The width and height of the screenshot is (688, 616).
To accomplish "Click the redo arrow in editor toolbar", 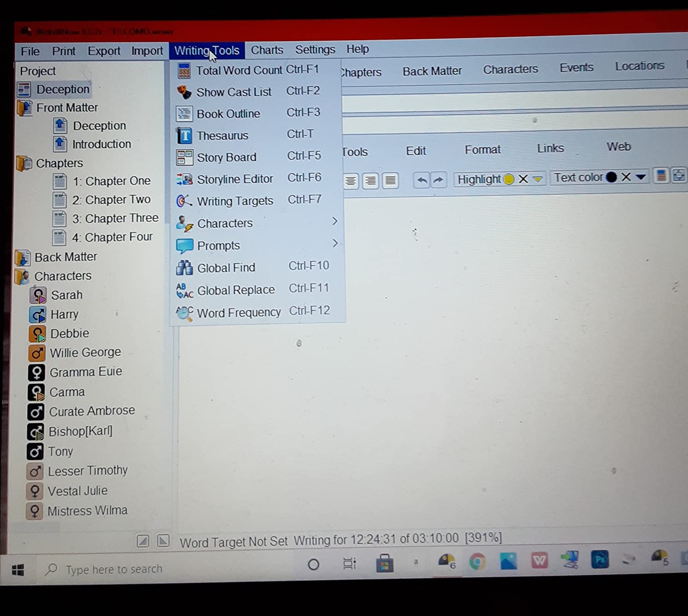I will click(438, 180).
